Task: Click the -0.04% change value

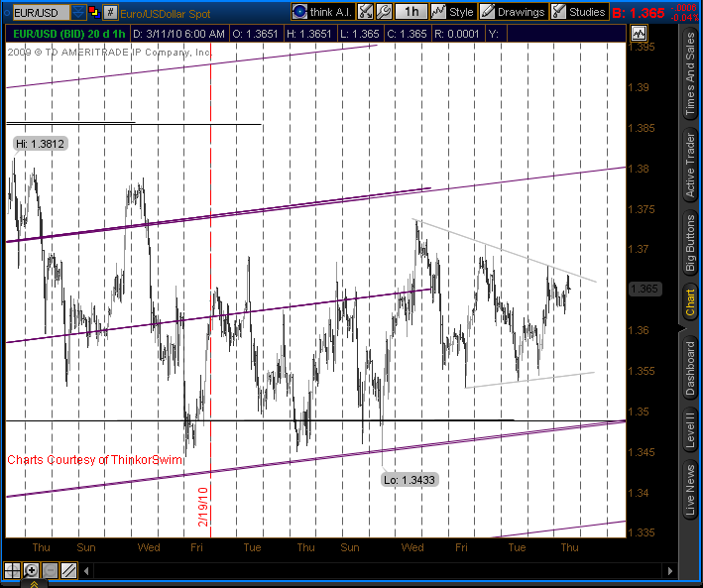Action: tap(685, 18)
